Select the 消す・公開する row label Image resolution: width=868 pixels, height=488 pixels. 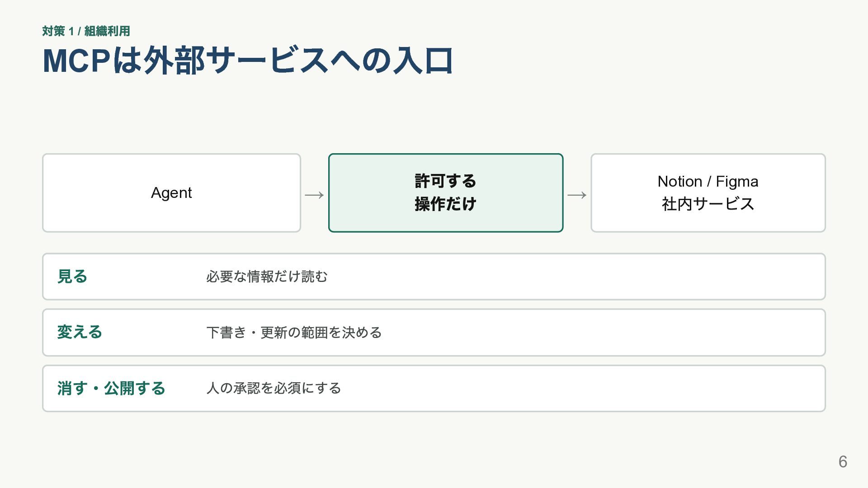(x=111, y=388)
